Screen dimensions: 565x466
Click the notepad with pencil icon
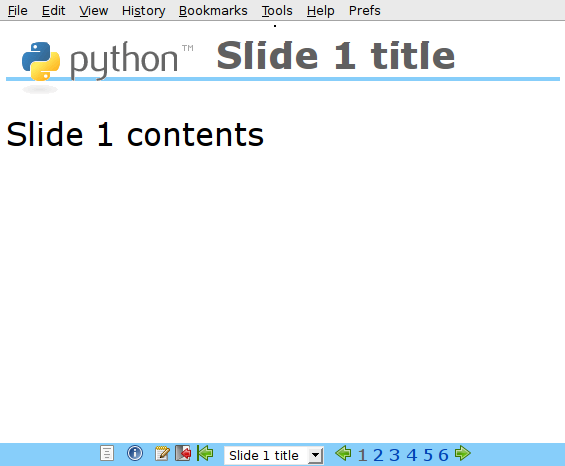[162, 453]
